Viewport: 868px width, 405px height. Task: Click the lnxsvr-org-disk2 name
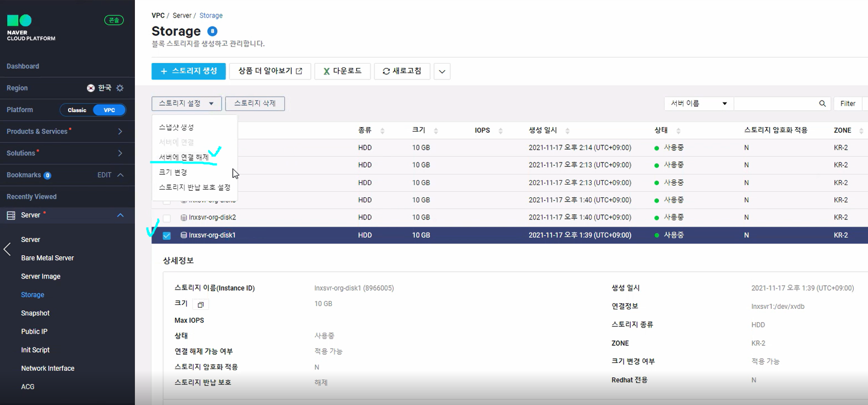[x=212, y=218]
